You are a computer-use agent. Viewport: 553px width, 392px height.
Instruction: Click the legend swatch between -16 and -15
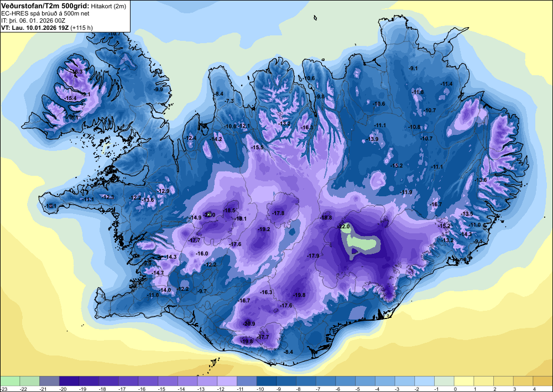(x=148, y=381)
